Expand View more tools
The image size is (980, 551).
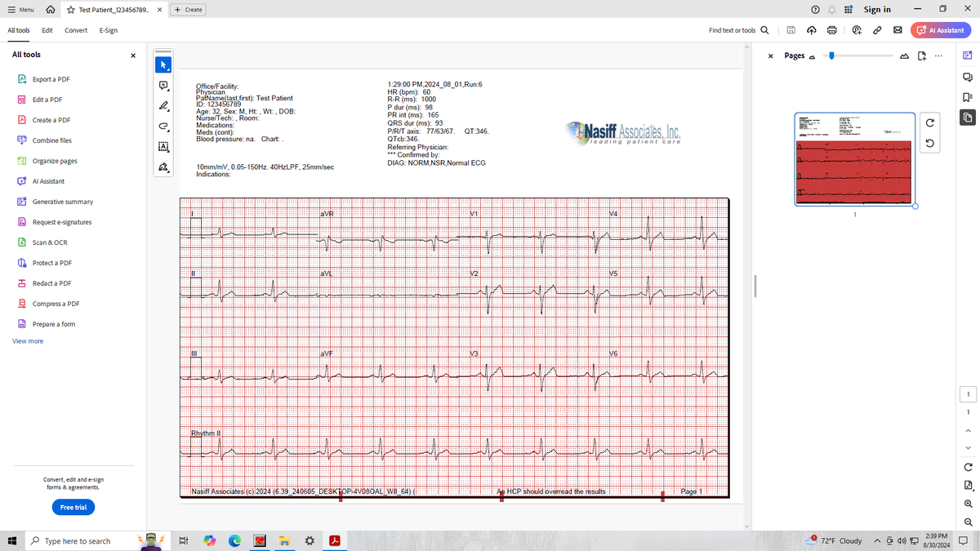coord(28,341)
